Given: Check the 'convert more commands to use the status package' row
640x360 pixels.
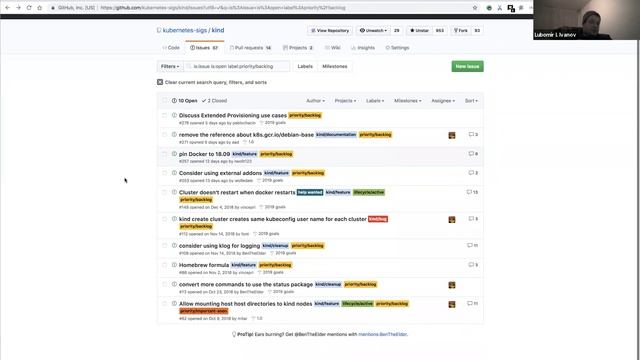Looking at the screenshot, I should pyautogui.click(x=164, y=284).
